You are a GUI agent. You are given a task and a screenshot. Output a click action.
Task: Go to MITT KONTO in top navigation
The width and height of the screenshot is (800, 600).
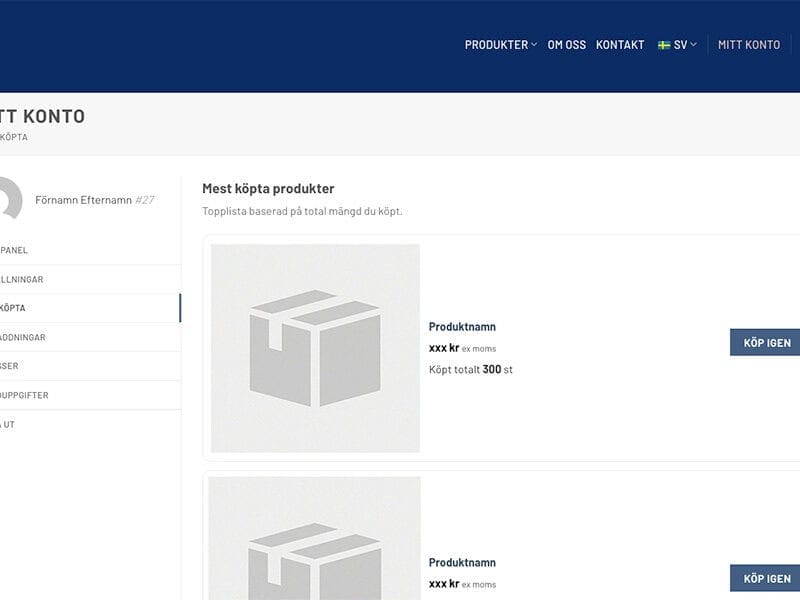coord(749,44)
